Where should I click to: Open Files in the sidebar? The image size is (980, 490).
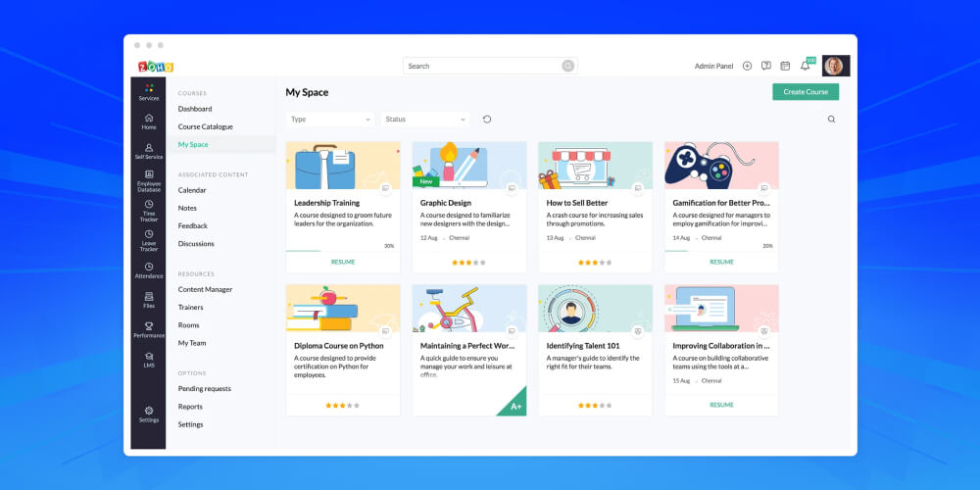(149, 300)
